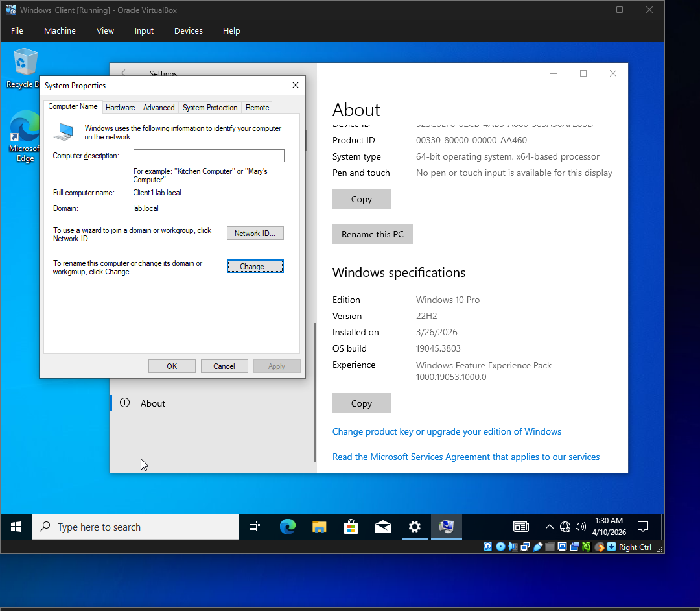Launch Edge from the taskbar
Viewport: 700px width, 611px height.
[288, 527]
